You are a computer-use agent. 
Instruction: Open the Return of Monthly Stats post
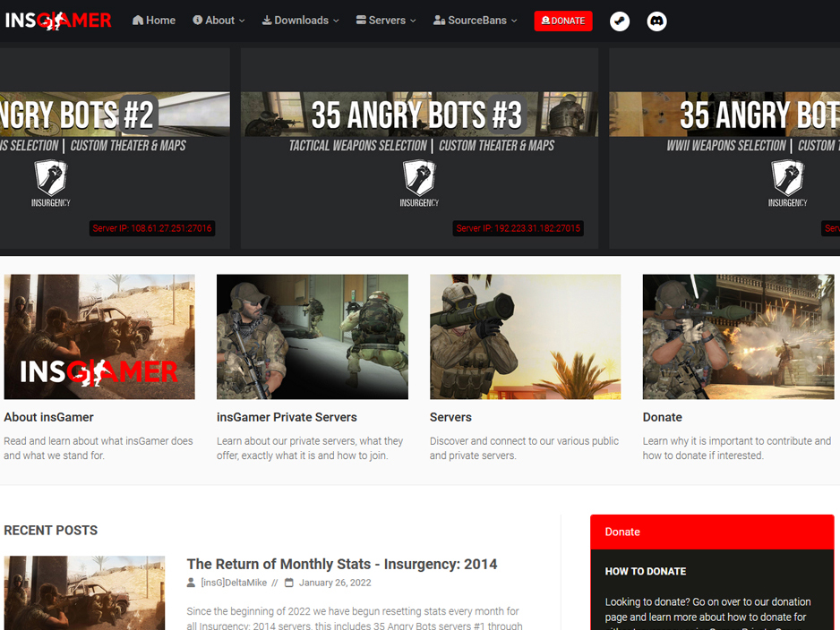tap(341, 564)
